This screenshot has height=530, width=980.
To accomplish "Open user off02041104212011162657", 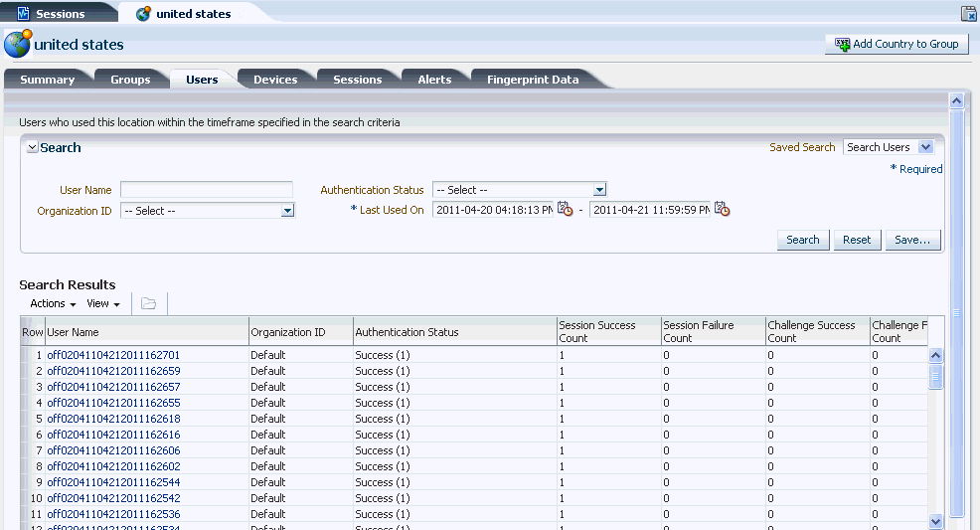I will click(113, 387).
